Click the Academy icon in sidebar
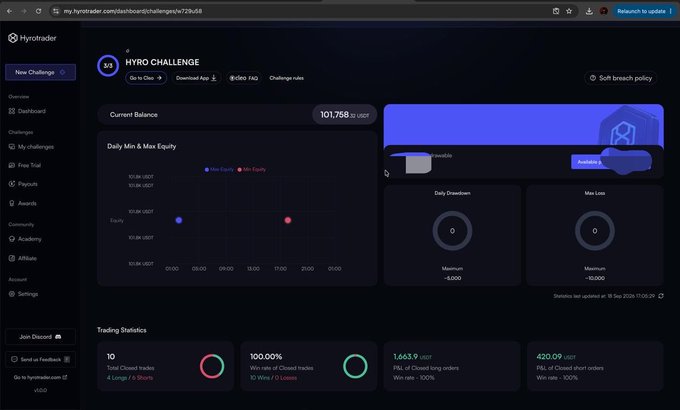680x410 pixels. pos(12,239)
